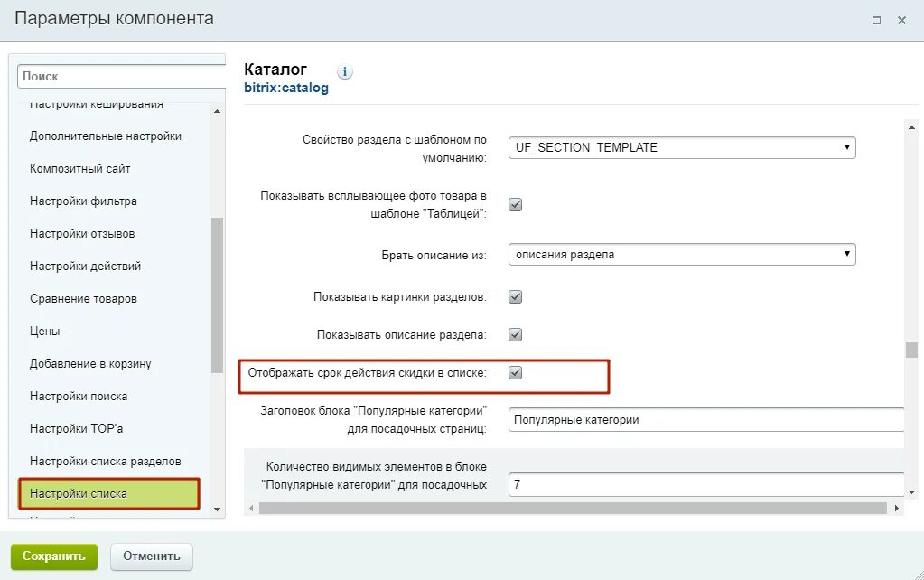
Task: Click the Количество видимых элементов label
Action: tap(374, 476)
